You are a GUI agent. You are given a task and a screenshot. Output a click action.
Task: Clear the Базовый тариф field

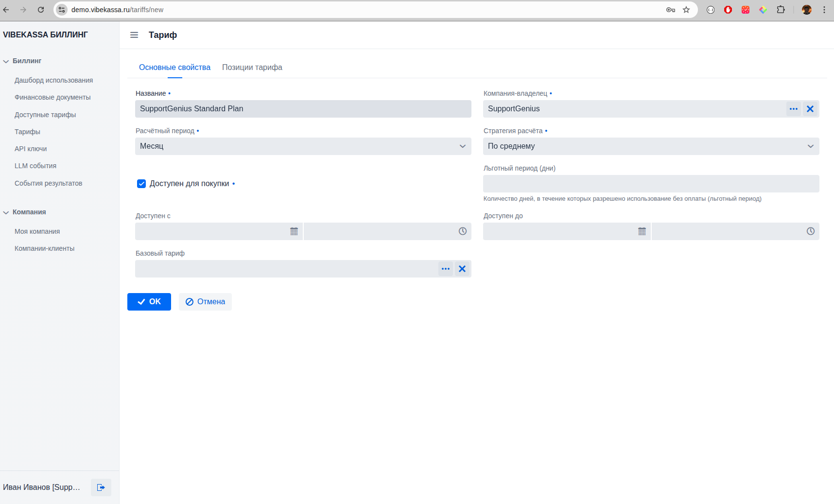pyautogui.click(x=462, y=269)
